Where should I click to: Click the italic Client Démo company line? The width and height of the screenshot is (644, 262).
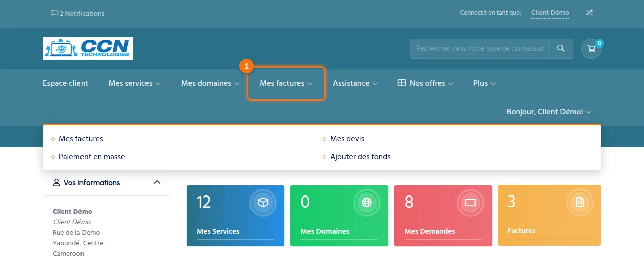click(x=72, y=222)
